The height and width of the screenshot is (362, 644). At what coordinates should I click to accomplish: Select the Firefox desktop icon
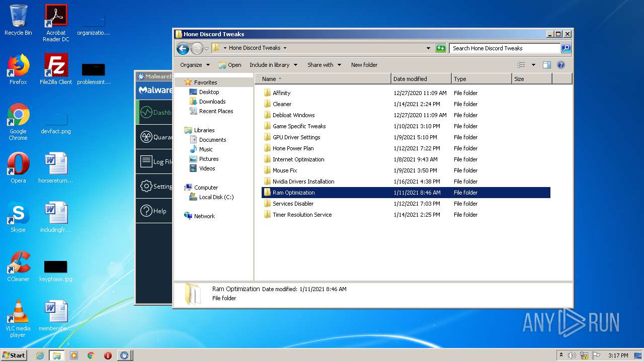tap(18, 69)
